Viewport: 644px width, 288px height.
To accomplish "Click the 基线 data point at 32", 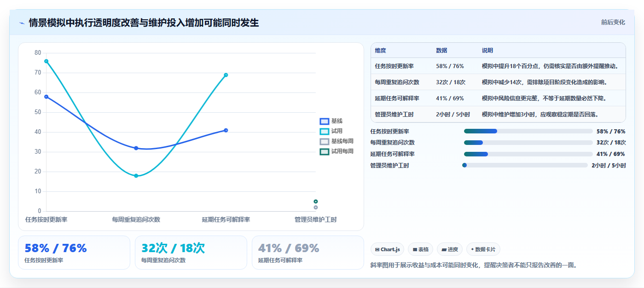I will [136, 148].
